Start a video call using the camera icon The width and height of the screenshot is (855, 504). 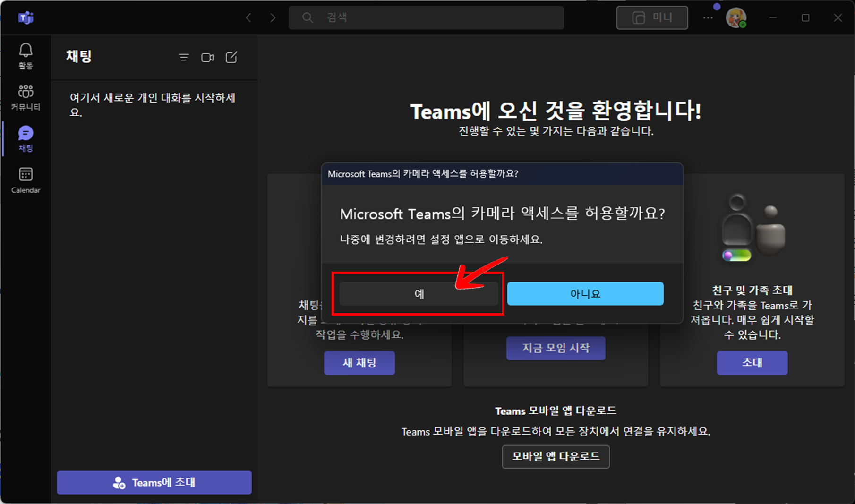coord(207,57)
